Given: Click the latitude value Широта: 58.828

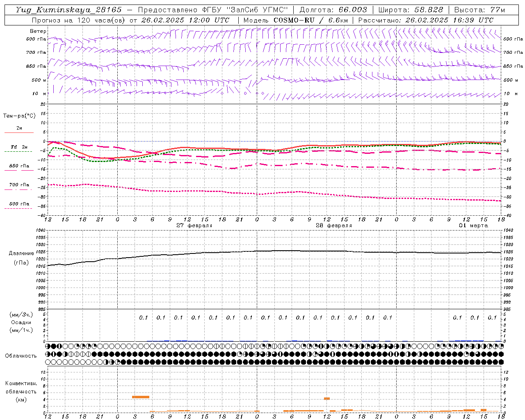Looking at the screenshot, I should pos(411,10).
